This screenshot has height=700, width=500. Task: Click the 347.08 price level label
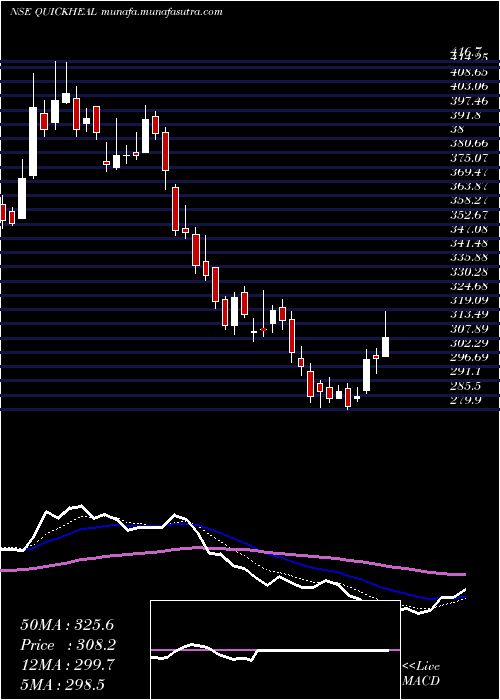tap(470, 229)
